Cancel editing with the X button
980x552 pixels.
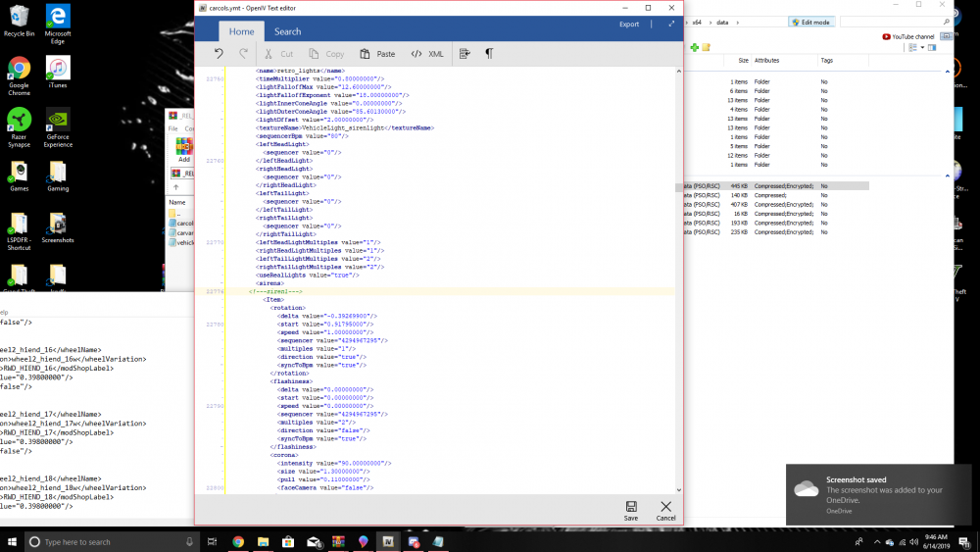(665, 510)
